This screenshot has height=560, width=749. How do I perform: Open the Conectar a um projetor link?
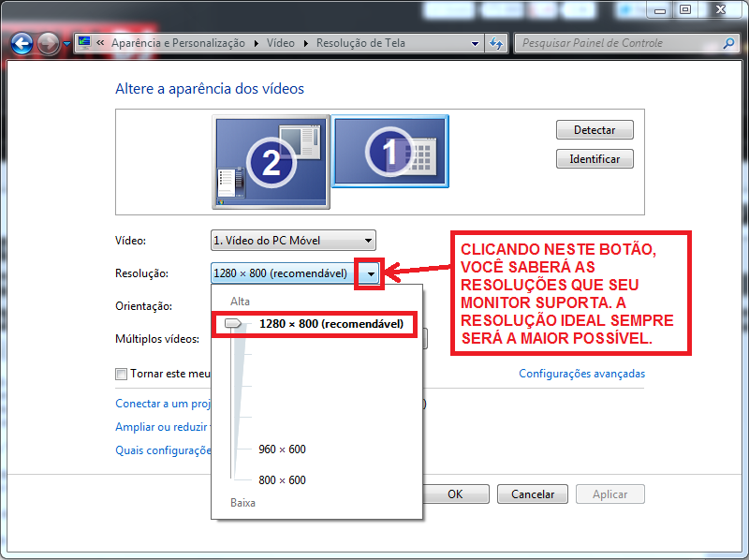(163, 404)
